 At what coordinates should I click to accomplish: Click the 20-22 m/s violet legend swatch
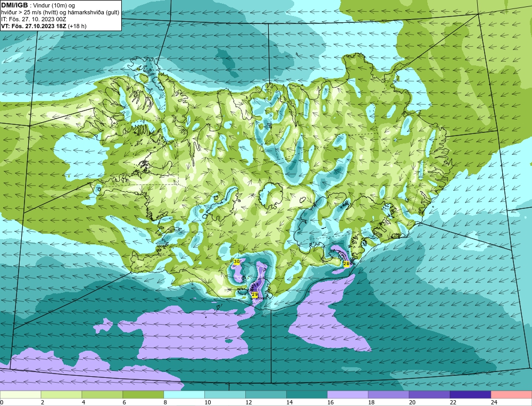429,395
